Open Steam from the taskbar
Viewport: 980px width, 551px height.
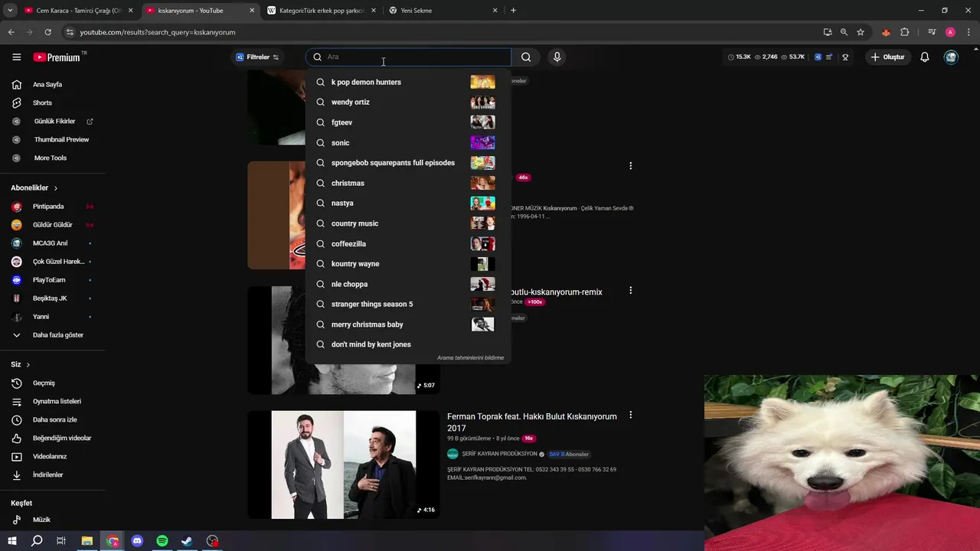click(187, 541)
